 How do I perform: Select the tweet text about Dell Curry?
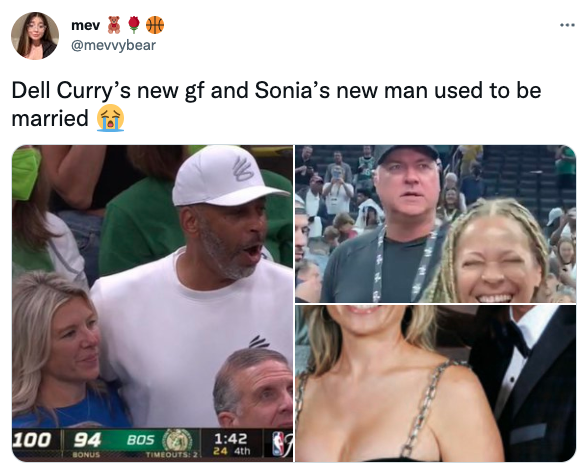point(276,104)
